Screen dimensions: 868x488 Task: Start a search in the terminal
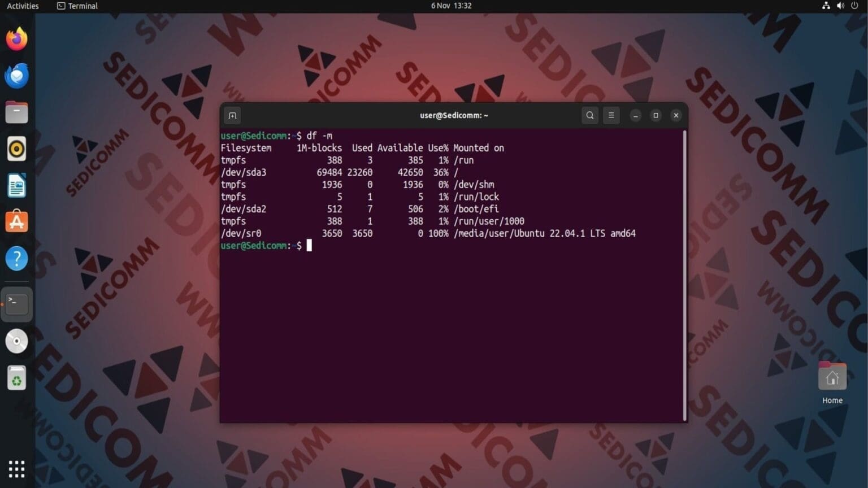pos(589,115)
